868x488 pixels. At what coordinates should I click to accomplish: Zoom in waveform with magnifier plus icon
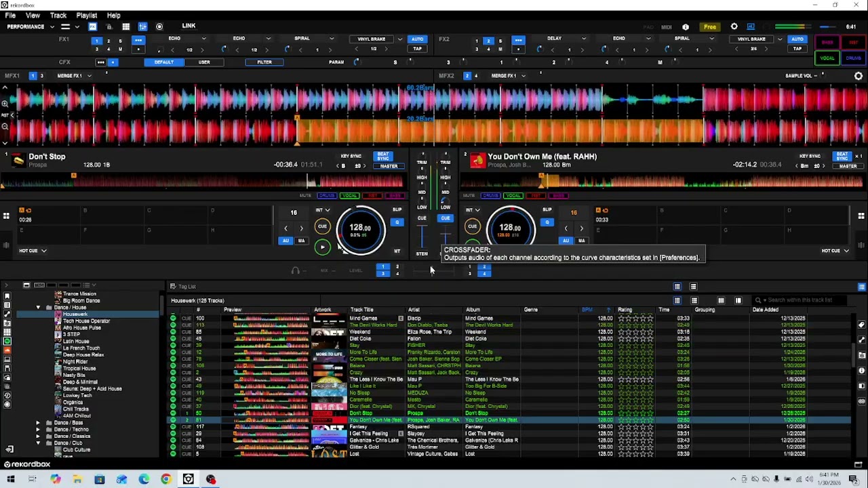5,103
